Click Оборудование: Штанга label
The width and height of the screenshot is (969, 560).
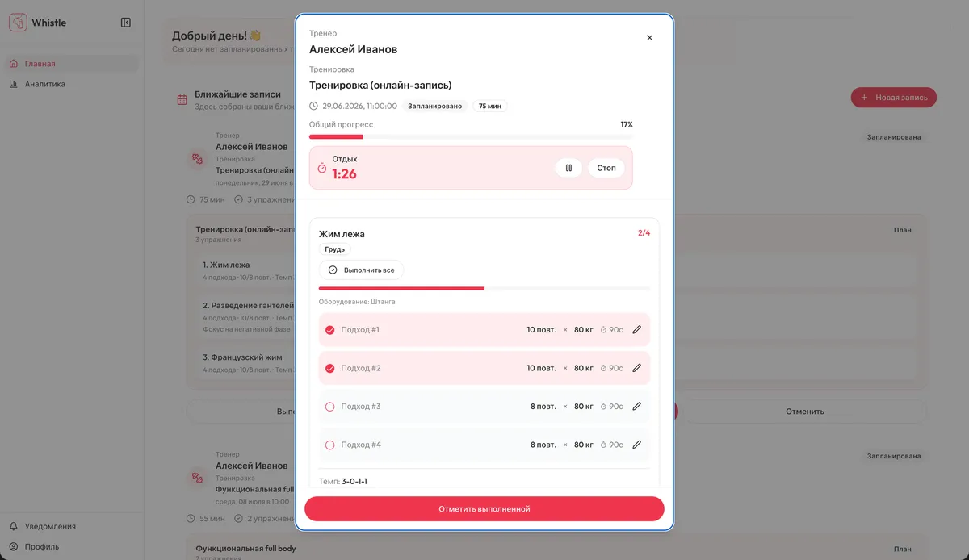coord(357,302)
